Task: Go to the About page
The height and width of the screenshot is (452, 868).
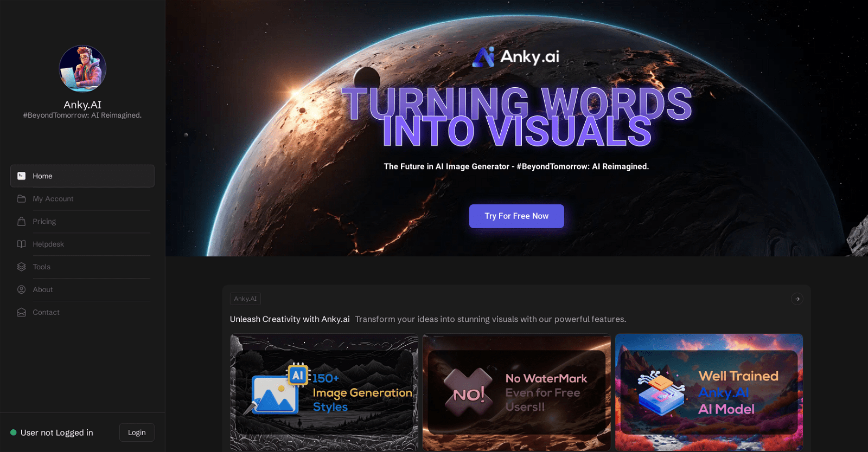Action: (x=43, y=290)
